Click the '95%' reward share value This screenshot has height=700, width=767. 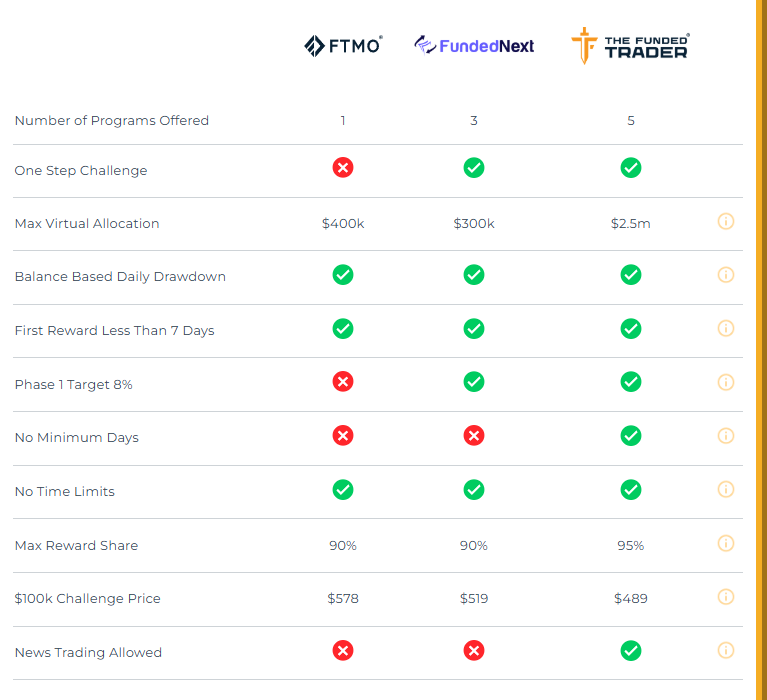pos(631,545)
